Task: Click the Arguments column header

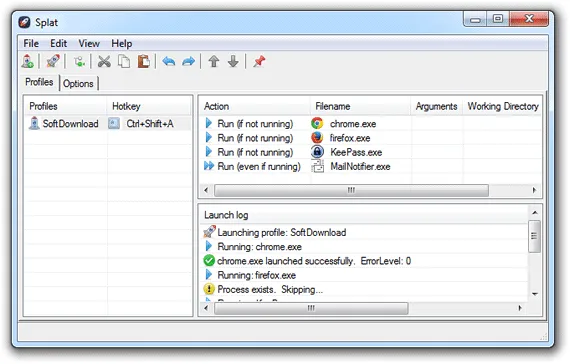Action: point(437,106)
